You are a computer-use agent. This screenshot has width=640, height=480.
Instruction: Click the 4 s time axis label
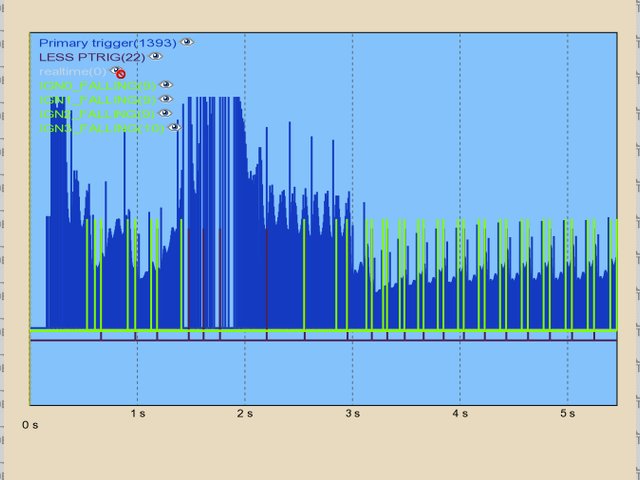tap(459, 413)
